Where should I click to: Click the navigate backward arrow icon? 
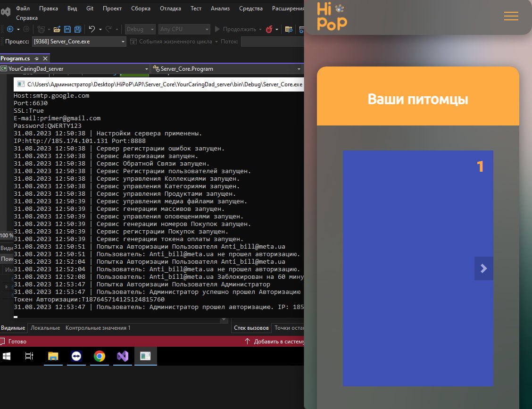tap(10, 29)
